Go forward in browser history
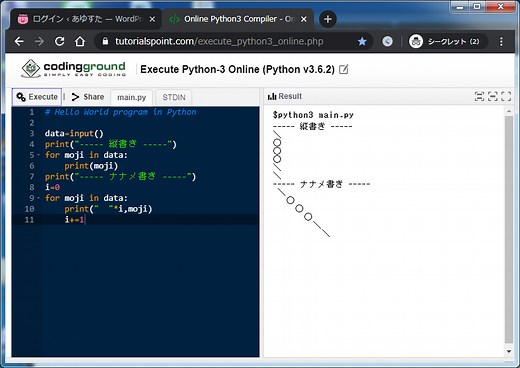 click(x=39, y=41)
